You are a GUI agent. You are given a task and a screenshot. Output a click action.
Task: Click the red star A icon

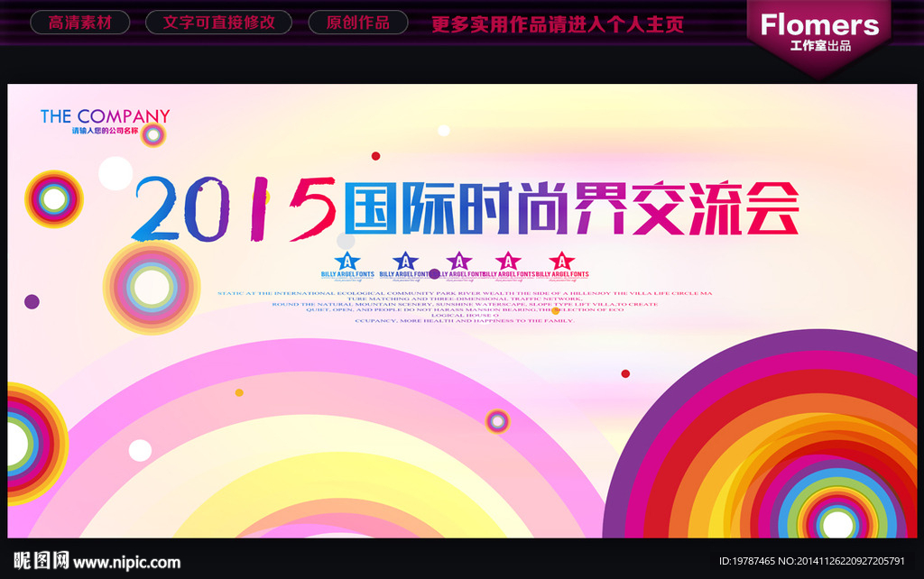[x=561, y=261]
